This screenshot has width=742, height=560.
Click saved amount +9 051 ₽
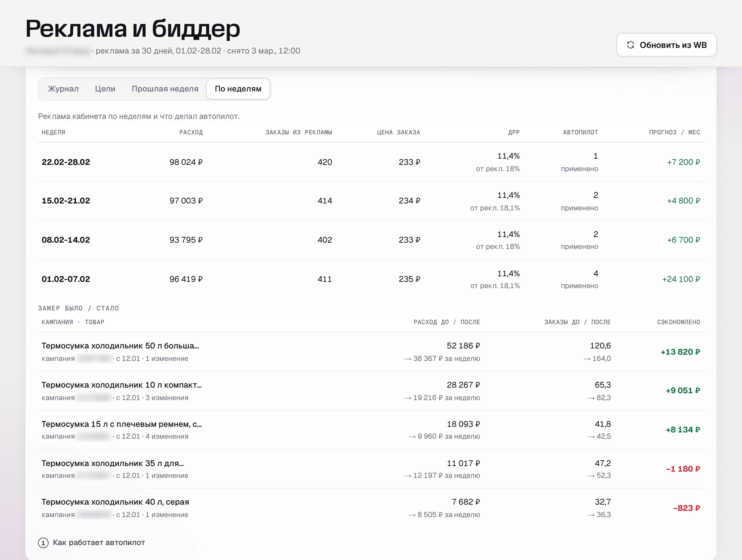coord(683,391)
